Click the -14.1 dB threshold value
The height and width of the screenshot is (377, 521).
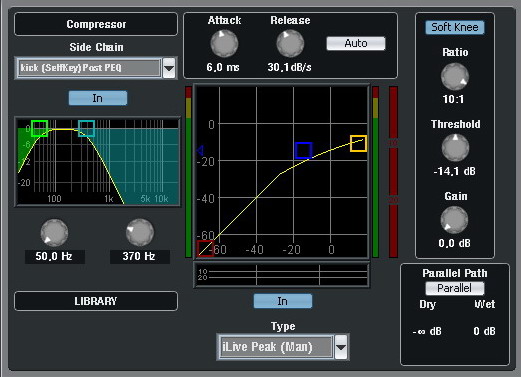click(454, 171)
